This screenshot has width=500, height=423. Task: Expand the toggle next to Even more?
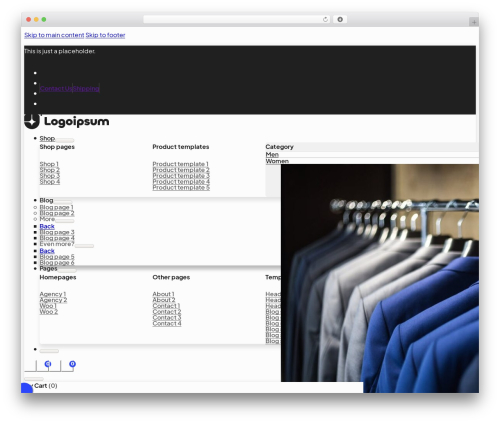point(84,246)
